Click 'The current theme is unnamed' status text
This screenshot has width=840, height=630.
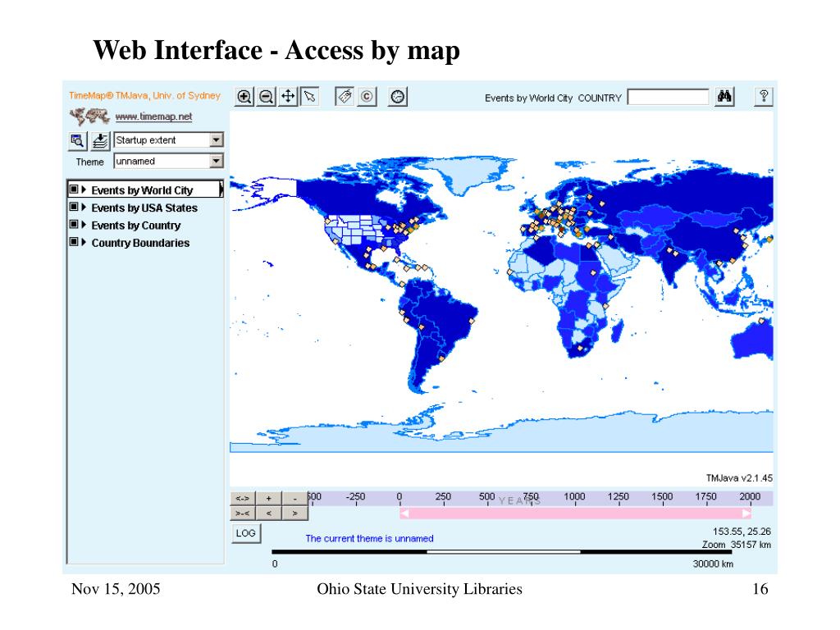tap(370, 538)
